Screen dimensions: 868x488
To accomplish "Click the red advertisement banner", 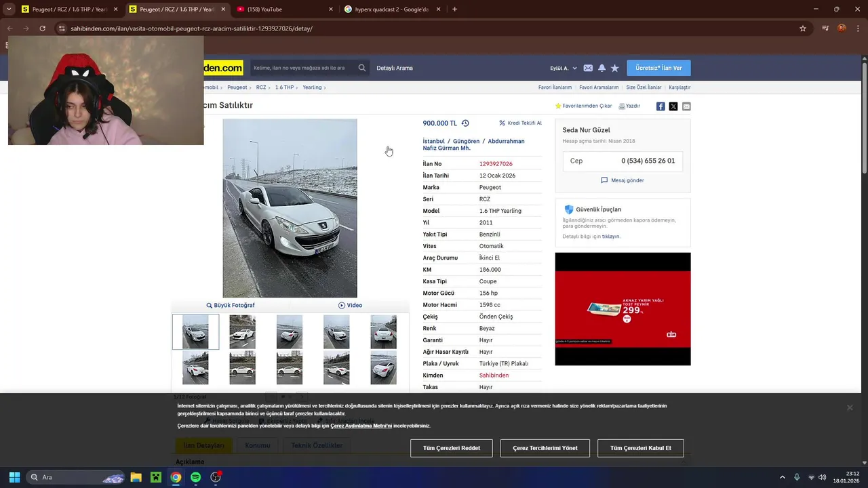I will click(x=623, y=309).
